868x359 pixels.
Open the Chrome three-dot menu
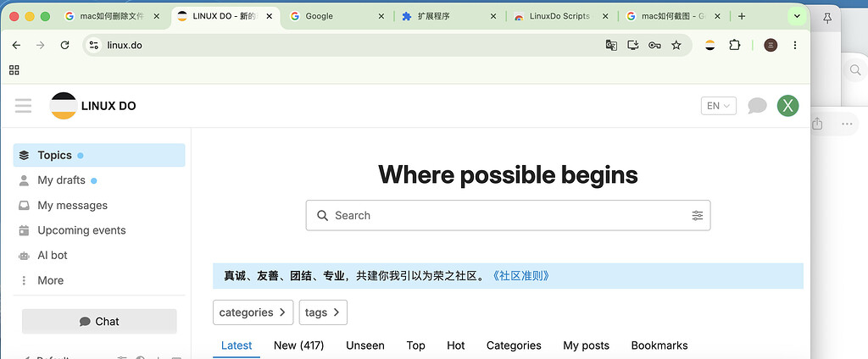(x=795, y=46)
